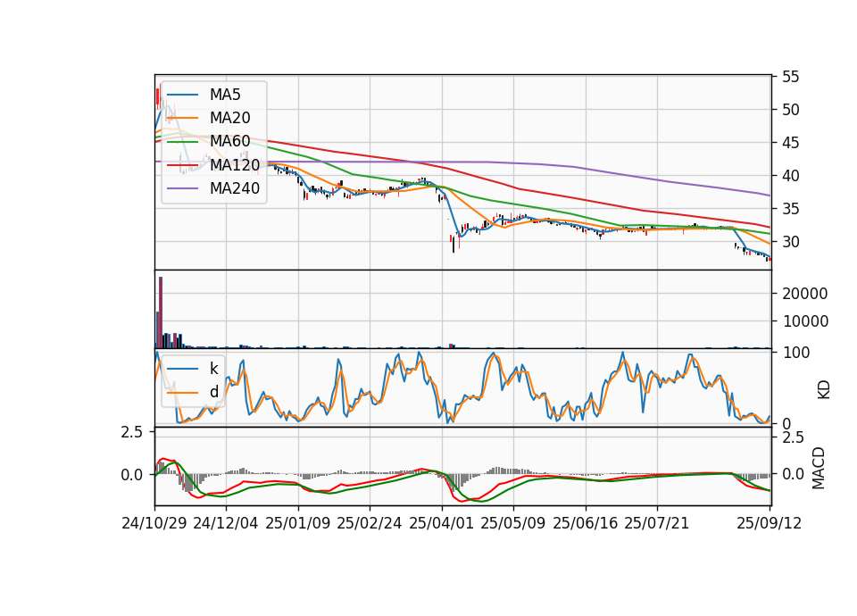The width and height of the screenshot is (857, 616).
Task: Click the 25/01/09 date axis label
Action: 298,523
